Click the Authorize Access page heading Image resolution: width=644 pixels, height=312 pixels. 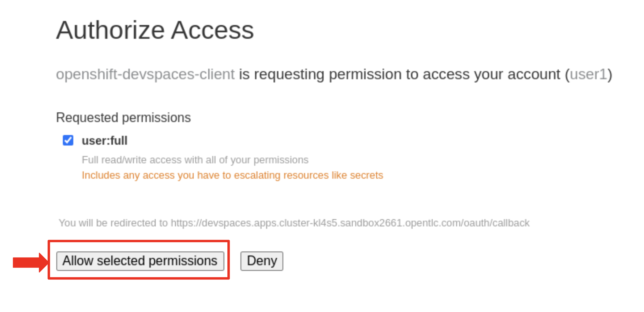(155, 31)
